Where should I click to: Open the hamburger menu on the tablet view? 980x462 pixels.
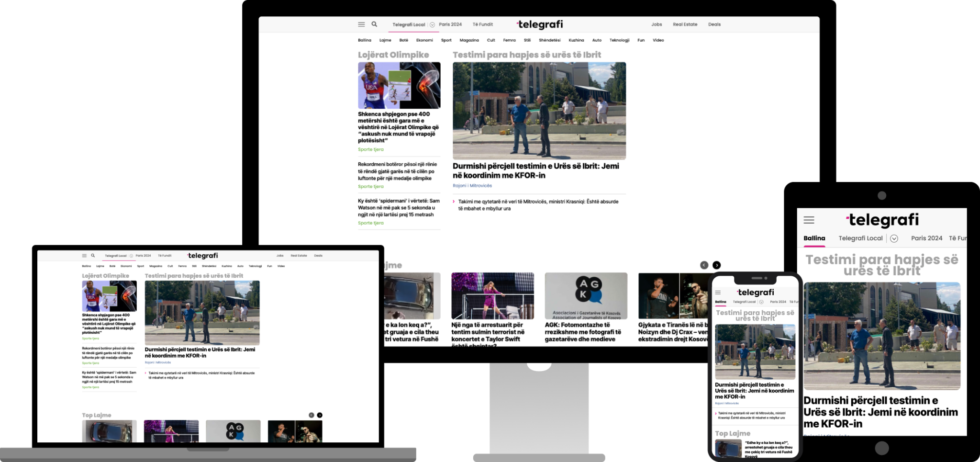pos(809,220)
